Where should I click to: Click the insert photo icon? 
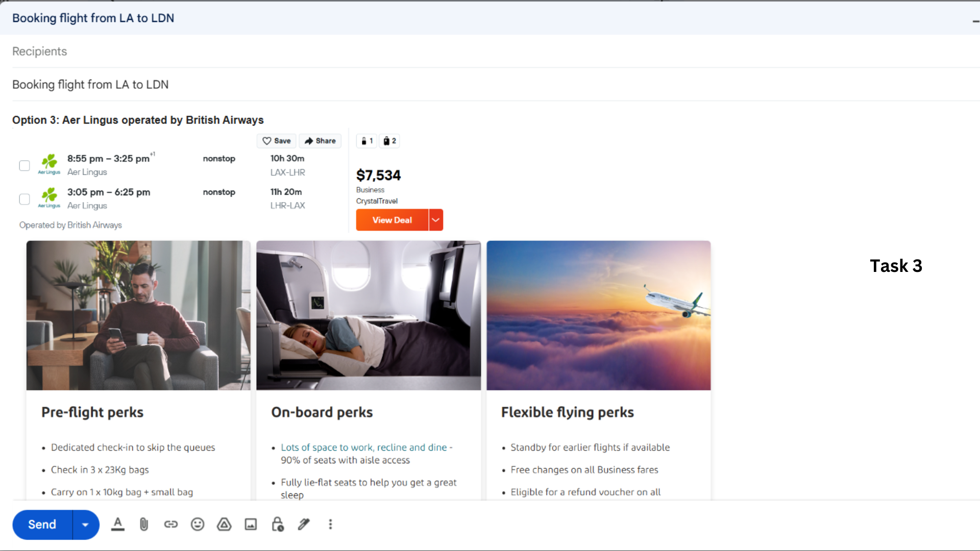pos(251,524)
